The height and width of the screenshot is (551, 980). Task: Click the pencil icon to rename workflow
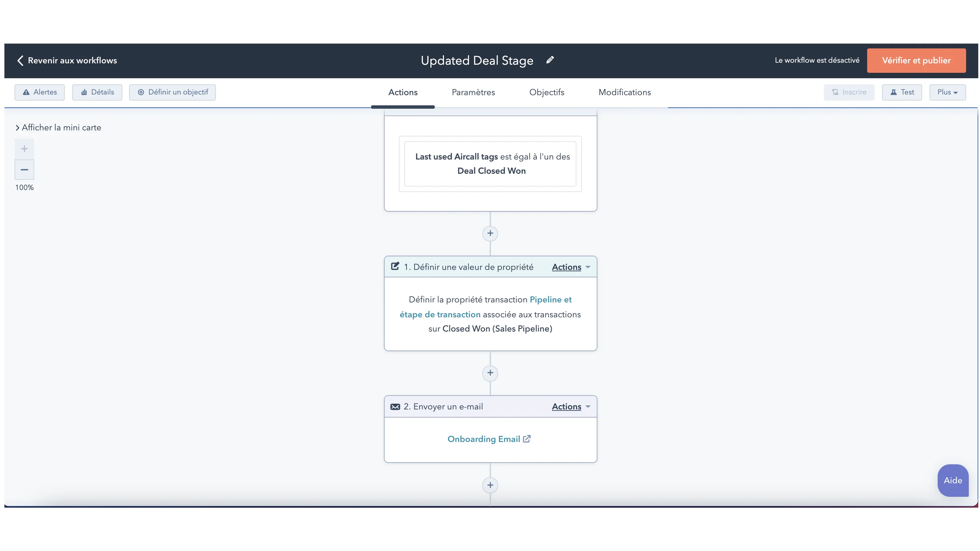550,60
